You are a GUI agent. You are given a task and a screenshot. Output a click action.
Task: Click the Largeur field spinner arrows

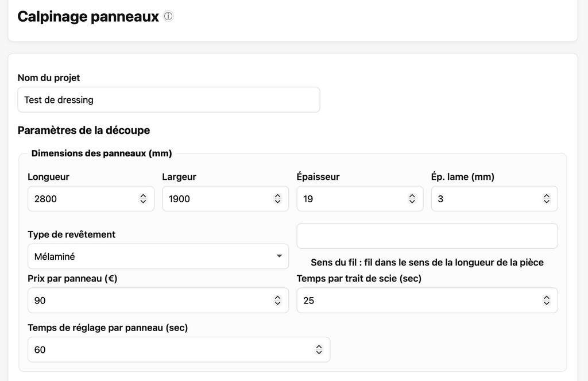(277, 199)
